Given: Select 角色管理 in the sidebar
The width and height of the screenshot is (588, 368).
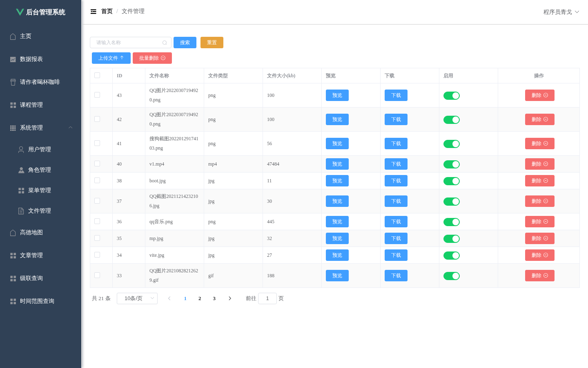Looking at the screenshot, I should click(x=41, y=170).
